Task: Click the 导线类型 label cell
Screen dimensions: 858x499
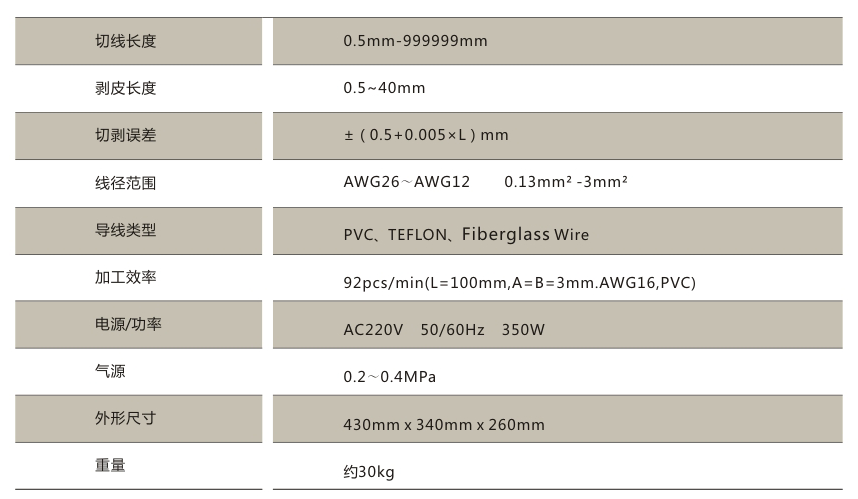Action: click(125, 230)
